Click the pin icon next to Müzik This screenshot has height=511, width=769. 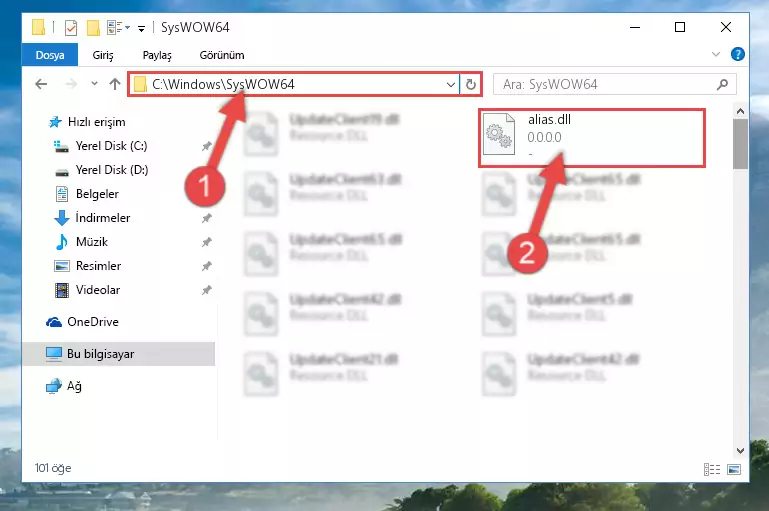pyautogui.click(x=206, y=242)
